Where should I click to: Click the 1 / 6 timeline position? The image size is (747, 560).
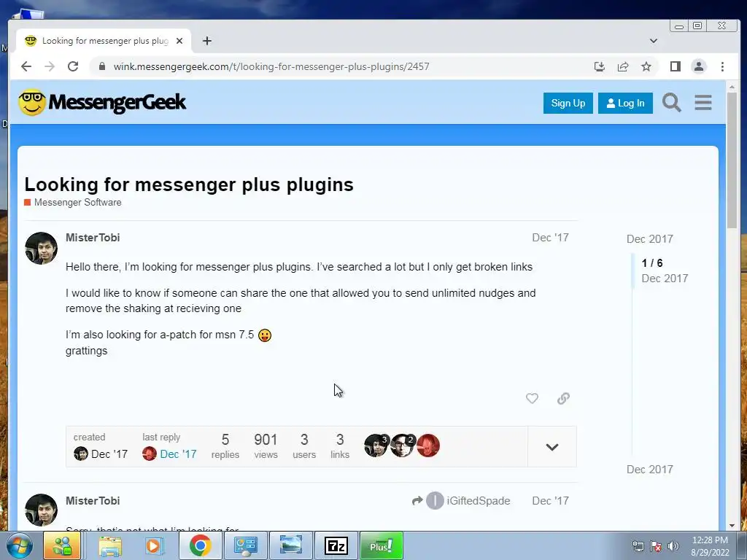[652, 262]
